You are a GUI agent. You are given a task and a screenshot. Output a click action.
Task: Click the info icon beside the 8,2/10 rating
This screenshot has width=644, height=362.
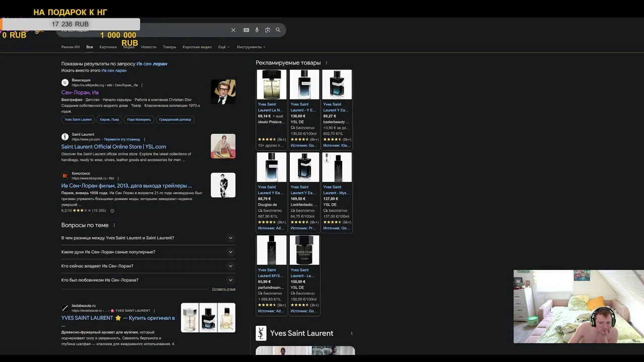[112, 211]
